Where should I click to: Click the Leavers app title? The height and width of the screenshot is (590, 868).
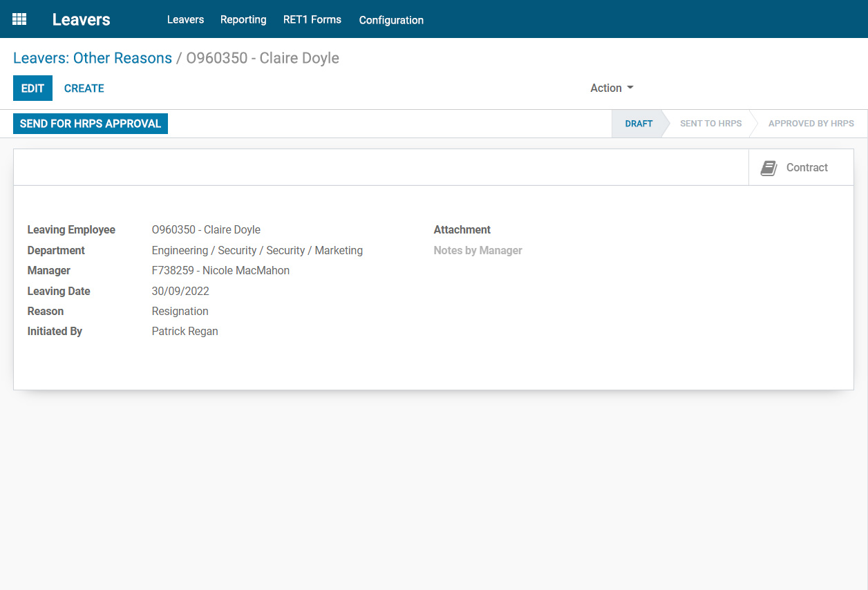tap(81, 19)
